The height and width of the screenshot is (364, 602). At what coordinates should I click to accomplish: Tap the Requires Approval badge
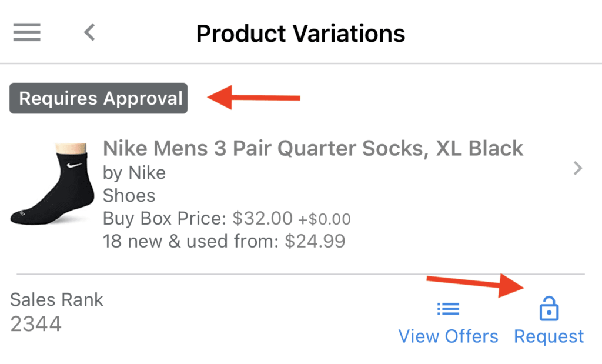pos(98,98)
